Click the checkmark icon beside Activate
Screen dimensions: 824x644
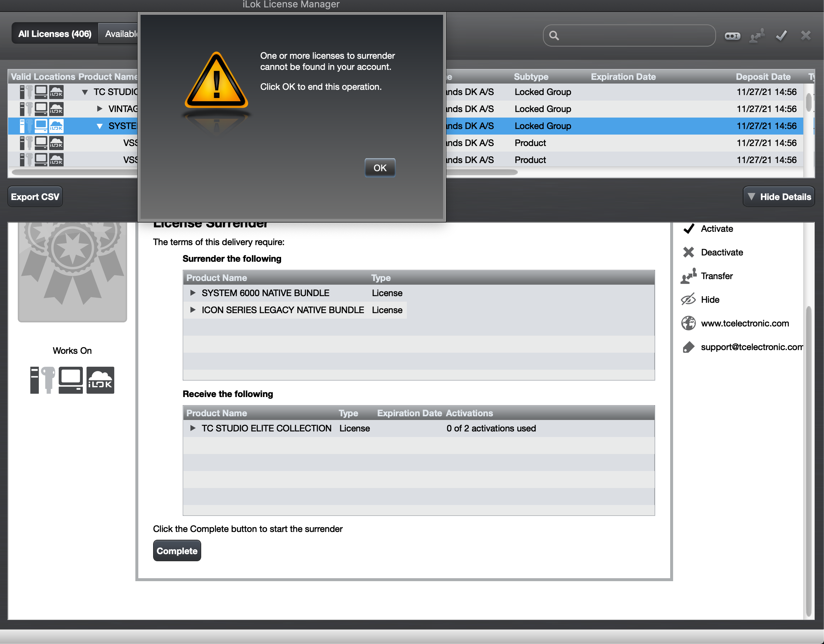click(x=689, y=228)
